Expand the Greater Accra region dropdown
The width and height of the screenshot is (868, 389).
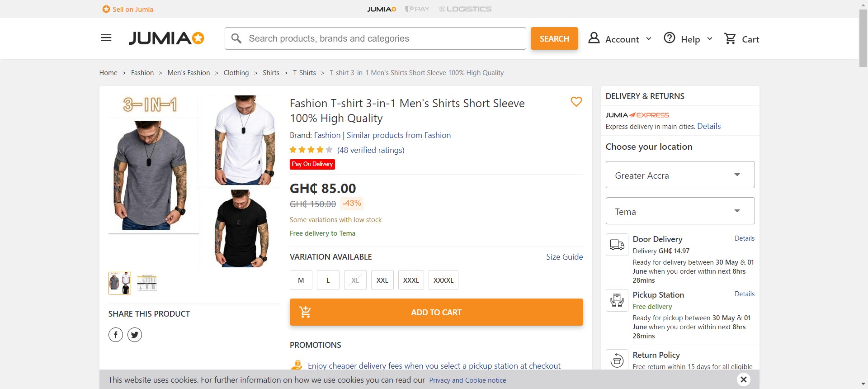680,175
